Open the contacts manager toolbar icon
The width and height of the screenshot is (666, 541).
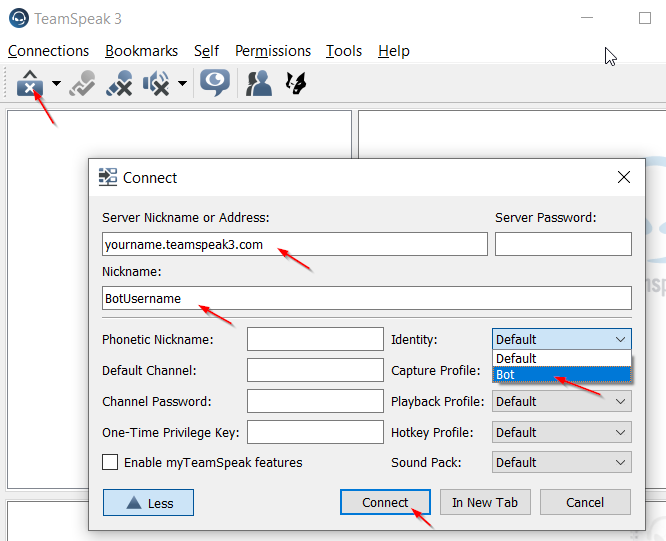(259, 83)
